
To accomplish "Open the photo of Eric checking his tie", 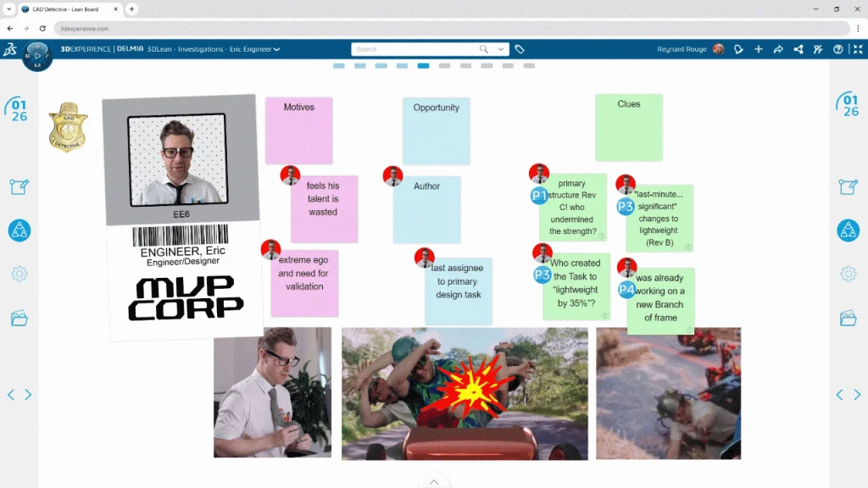I will coord(272,392).
